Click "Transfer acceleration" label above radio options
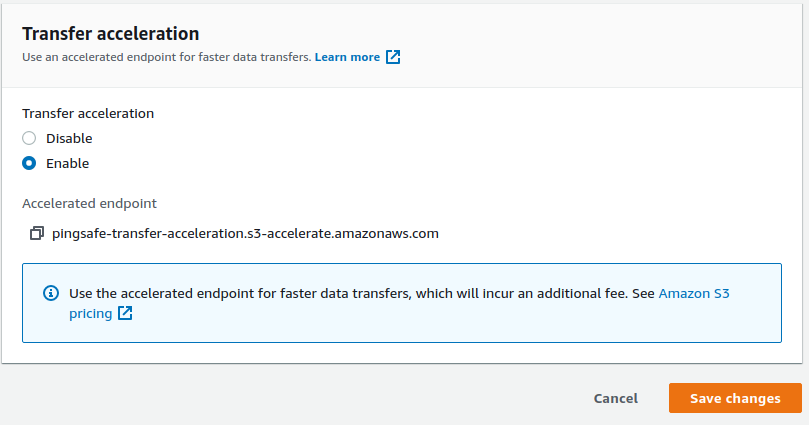 [x=88, y=113]
